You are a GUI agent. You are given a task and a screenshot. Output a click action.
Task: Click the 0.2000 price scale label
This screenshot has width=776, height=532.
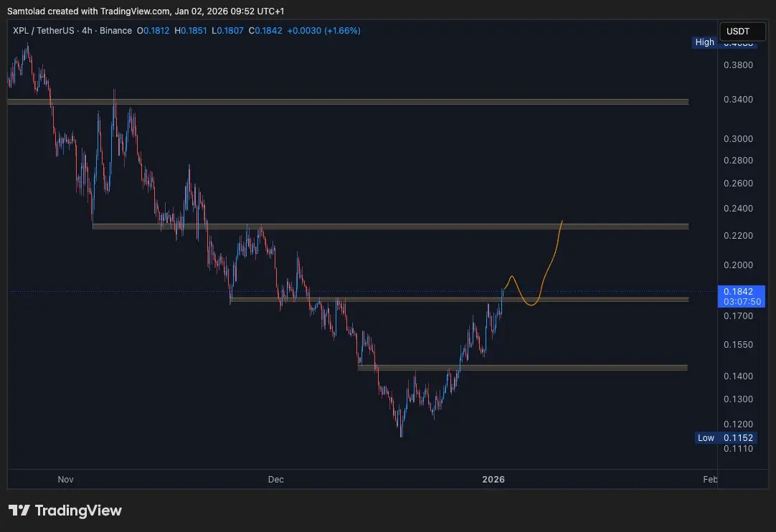[x=738, y=265]
